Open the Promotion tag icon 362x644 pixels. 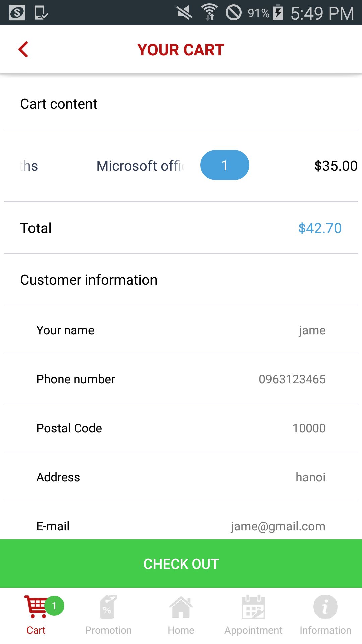click(108, 607)
